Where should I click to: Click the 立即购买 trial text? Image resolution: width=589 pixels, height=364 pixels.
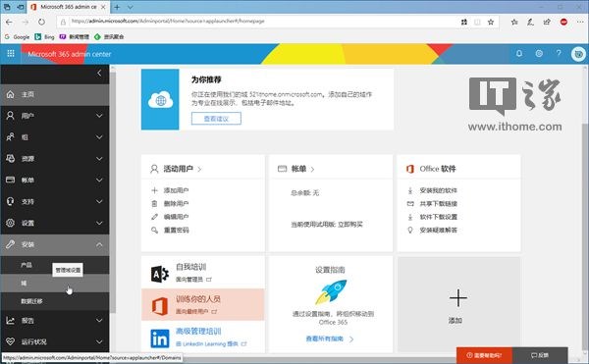click(350, 225)
